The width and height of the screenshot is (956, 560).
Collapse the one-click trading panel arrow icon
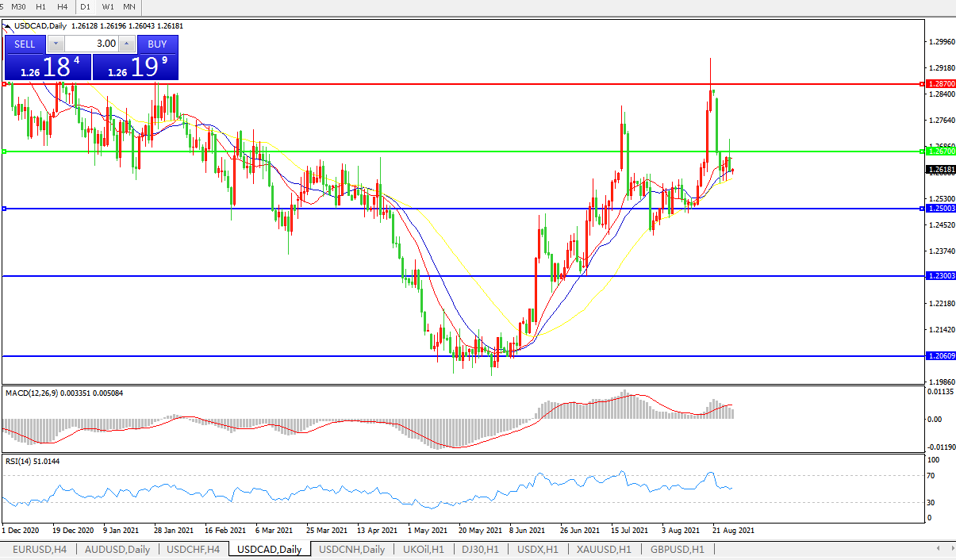[8, 26]
